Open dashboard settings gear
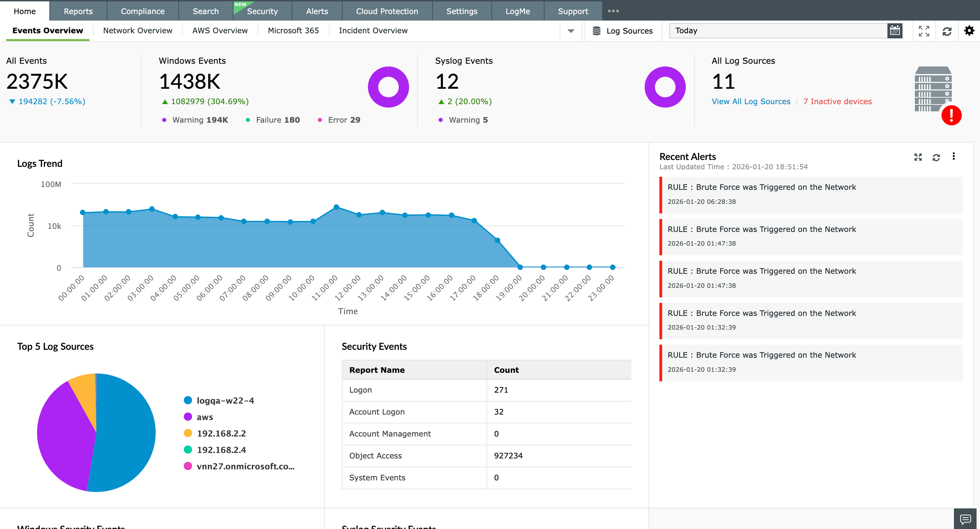 tap(969, 31)
